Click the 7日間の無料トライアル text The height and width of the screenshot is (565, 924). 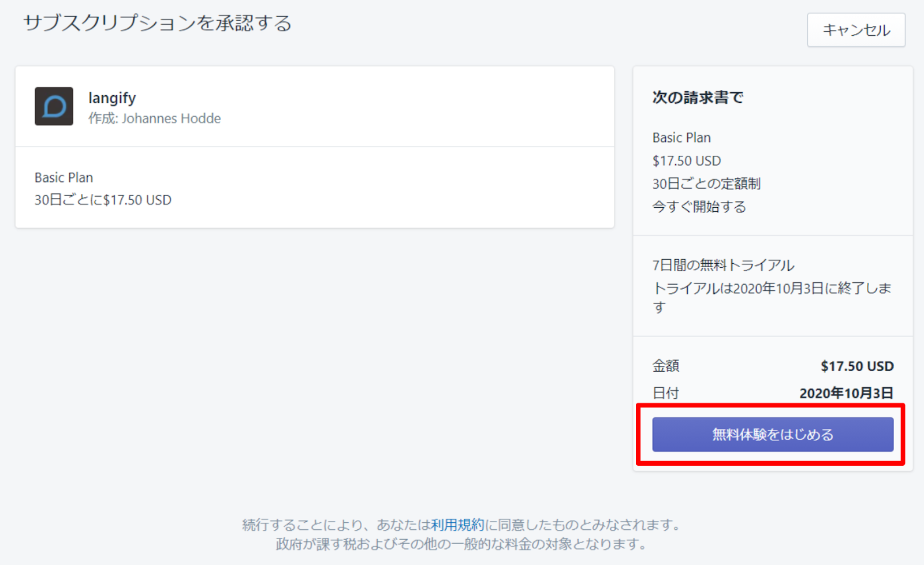tap(723, 265)
